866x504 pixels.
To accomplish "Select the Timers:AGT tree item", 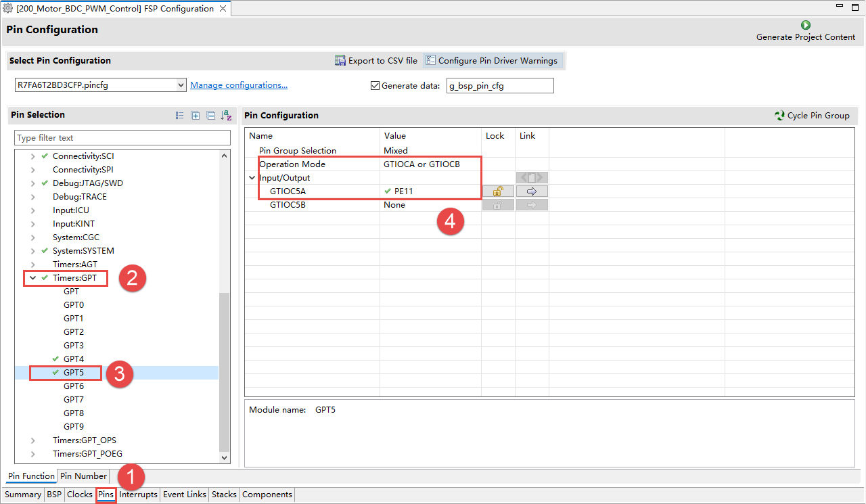I will pos(75,265).
